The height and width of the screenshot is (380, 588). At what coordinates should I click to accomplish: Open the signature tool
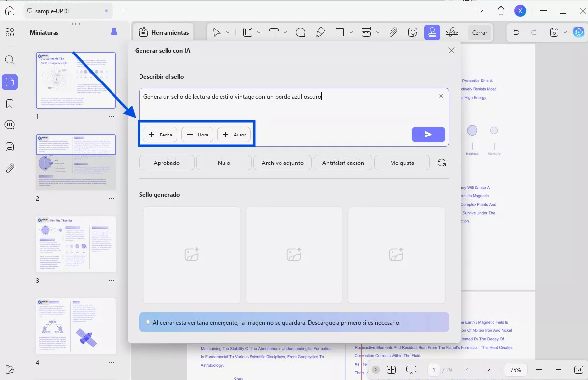pyautogui.click(x=452, y=32)
